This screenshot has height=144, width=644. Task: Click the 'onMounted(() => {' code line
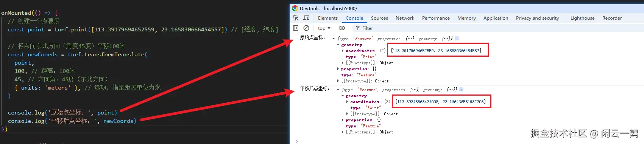coord(30,13)
